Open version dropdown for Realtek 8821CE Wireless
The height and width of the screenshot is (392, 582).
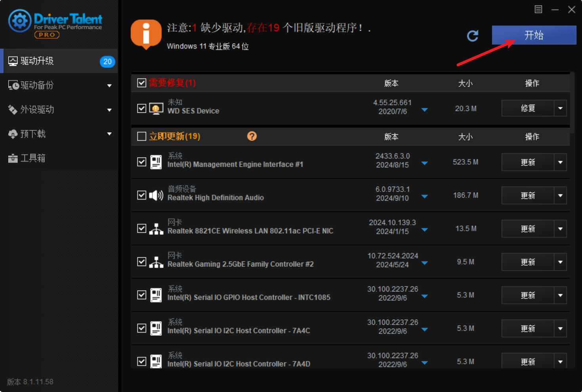pos(425,230)
